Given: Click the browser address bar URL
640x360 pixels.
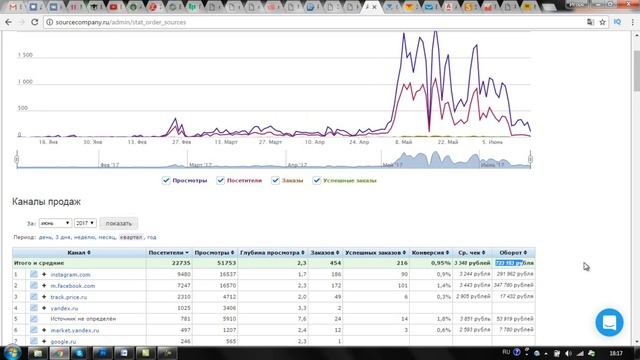Looking at the screenshot, I should point(121,22).
